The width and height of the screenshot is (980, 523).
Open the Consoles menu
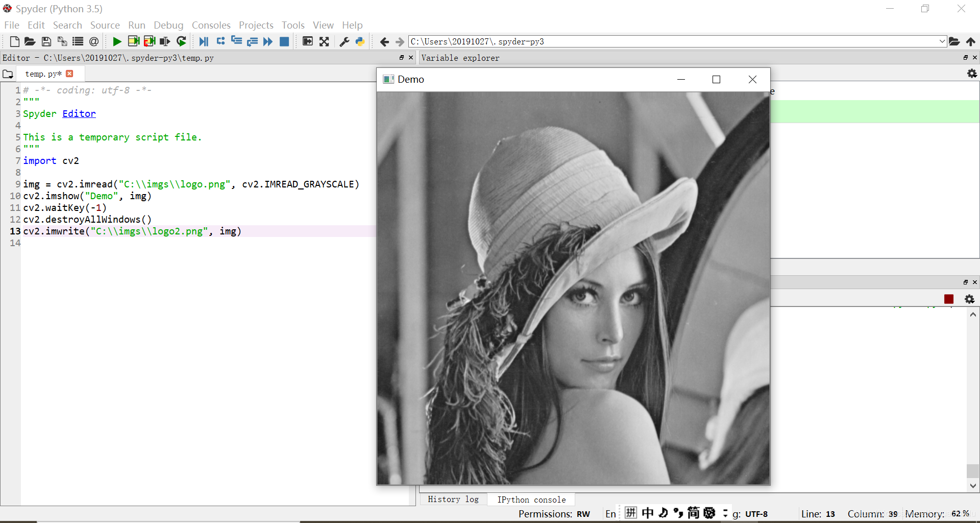pyautogui.click(x=211, y=25)
